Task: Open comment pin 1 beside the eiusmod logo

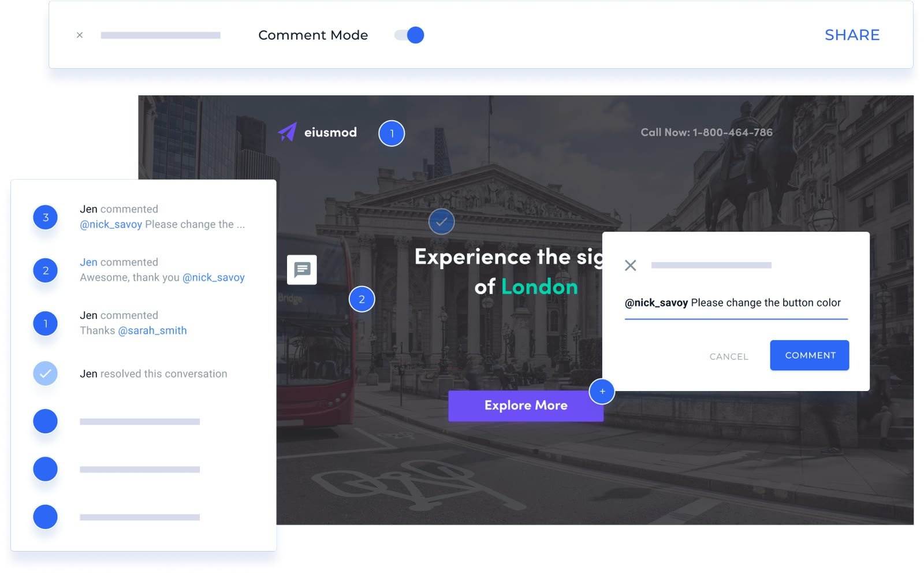Action: [x=392, y=133]
